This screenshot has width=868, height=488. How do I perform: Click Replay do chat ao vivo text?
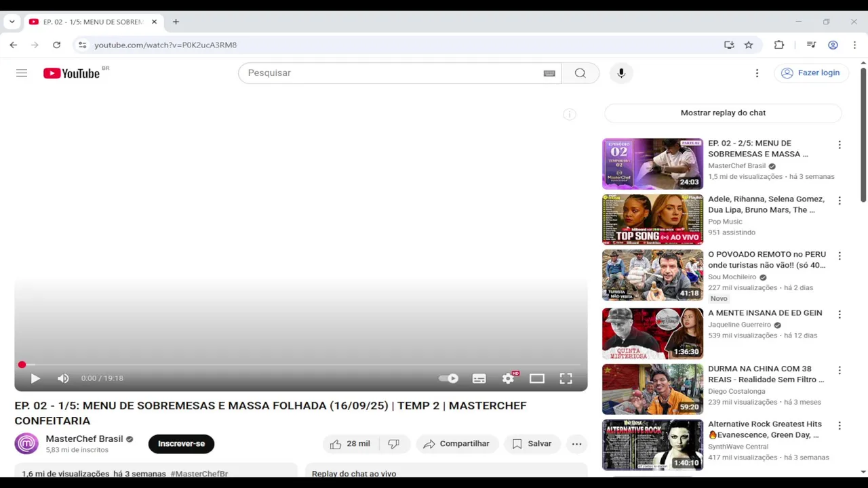click(354, 474)
